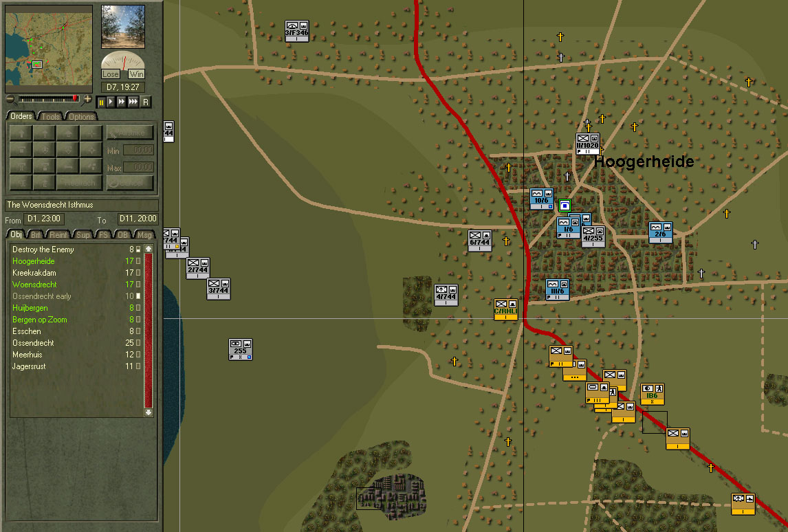Open the Orders tab
Image resolution: width=788 pixels, height=532 pixels.
click(21, 116)
